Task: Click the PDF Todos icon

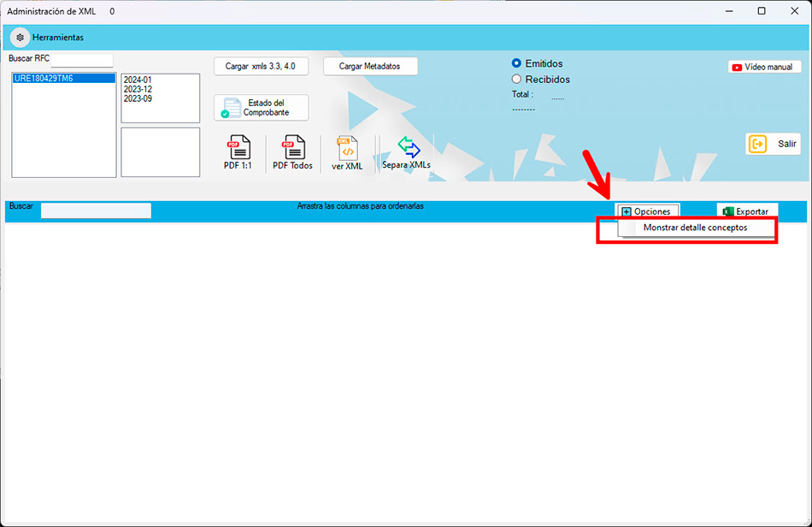Action: 293,147
